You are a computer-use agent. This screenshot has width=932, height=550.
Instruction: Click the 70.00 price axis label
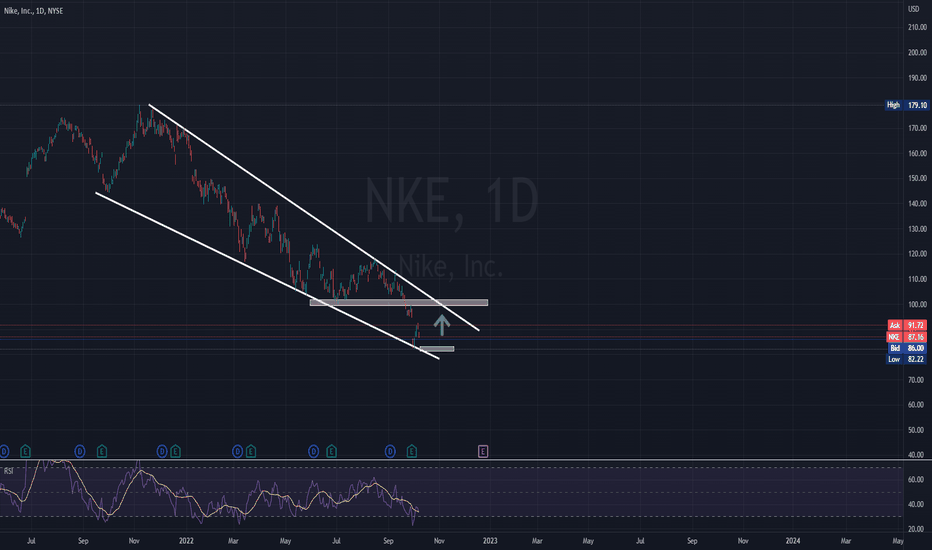(916, 380)
